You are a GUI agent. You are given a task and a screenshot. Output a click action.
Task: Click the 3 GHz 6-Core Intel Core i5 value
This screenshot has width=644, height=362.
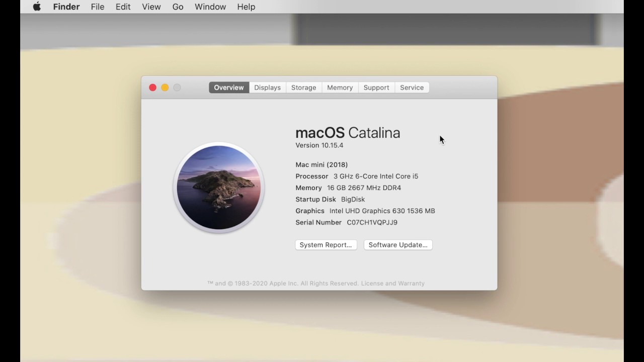pyautogui.click(x=376, y=176)
